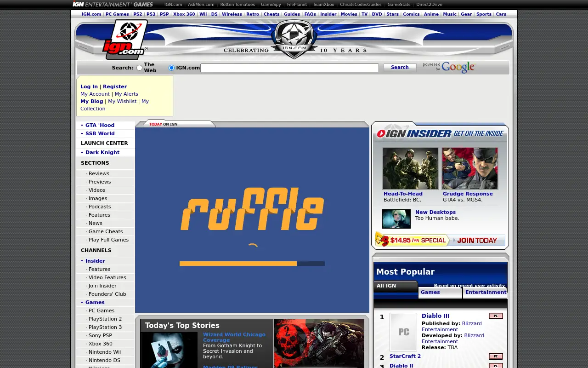The height and width of the screenshot is (368, 588).
Task: Open the Podcasts section link
Action: pyautogui.click(x=100, y=207)
